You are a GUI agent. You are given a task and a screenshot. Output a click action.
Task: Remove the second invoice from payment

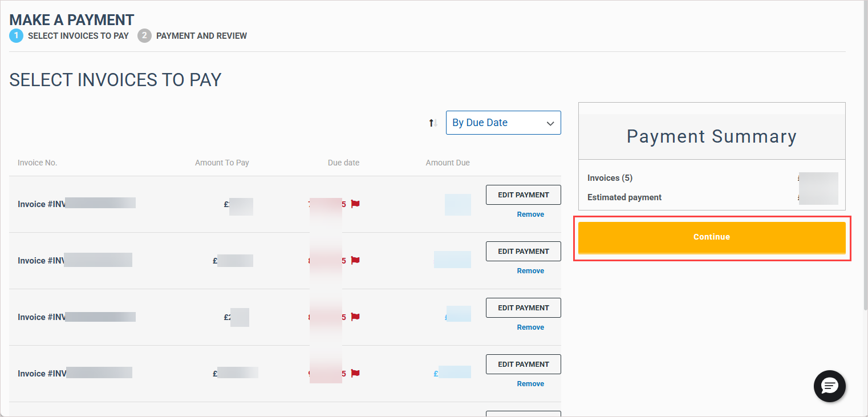coord(530,271)
